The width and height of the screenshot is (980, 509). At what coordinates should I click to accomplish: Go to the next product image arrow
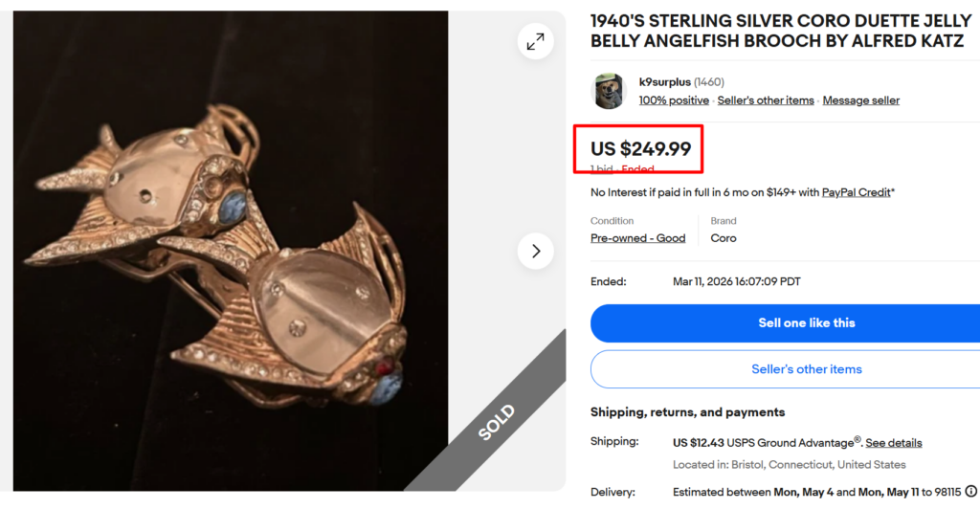point(535,251)
